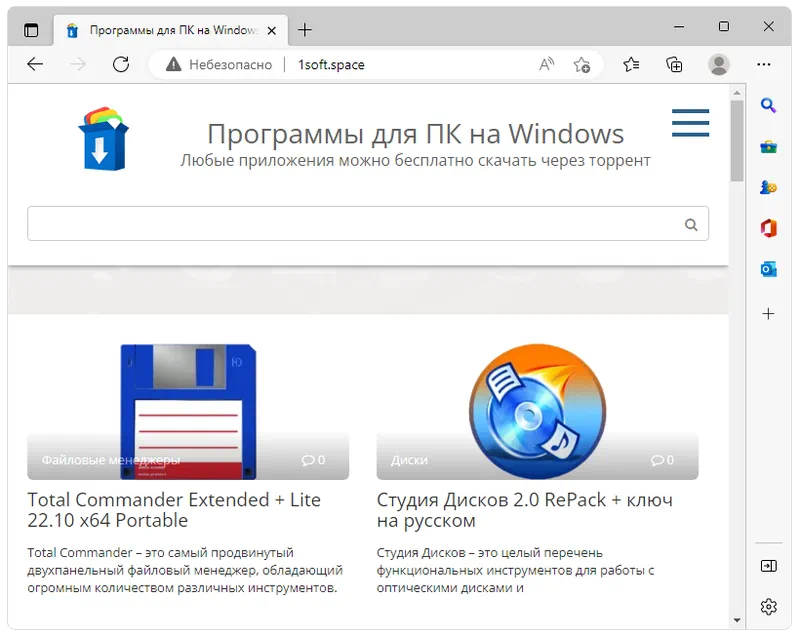This screenshot has width=800, height=638.
Task: Maximize the browser window
Action: [x=723, y=27]
